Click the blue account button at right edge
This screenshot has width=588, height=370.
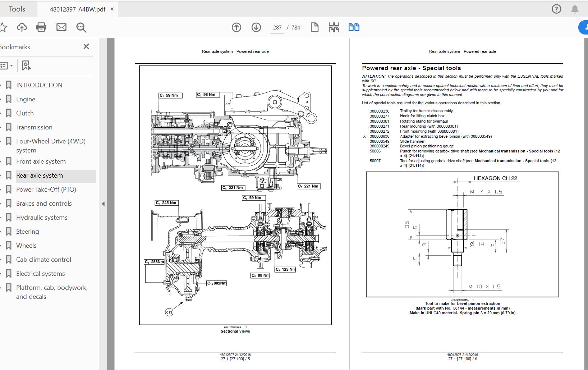click(583, 27)
